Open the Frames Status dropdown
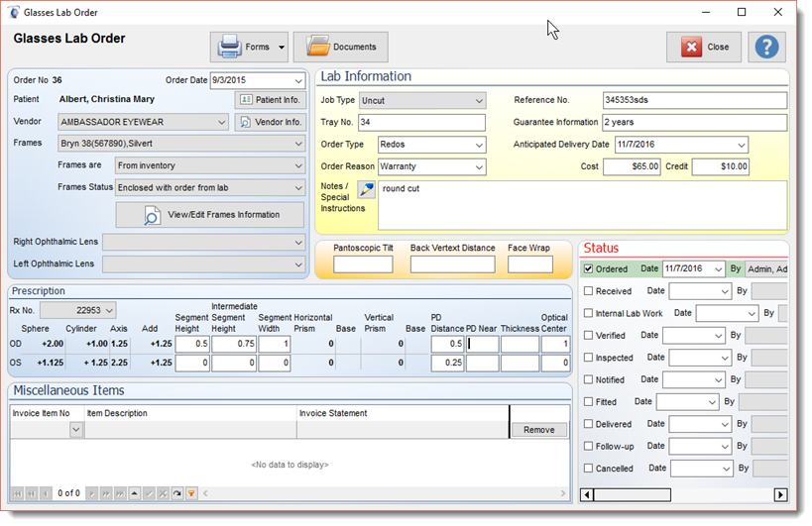 [x=298, y=188]
